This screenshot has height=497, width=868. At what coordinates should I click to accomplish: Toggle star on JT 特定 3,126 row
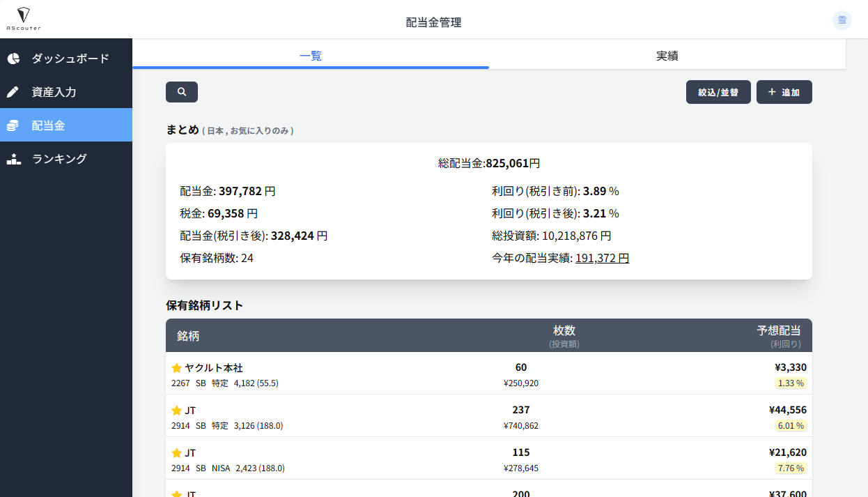pos(176,411)
